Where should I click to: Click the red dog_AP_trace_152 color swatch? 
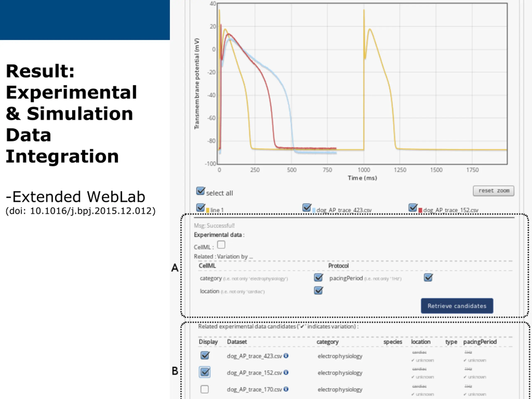(420, 211)
